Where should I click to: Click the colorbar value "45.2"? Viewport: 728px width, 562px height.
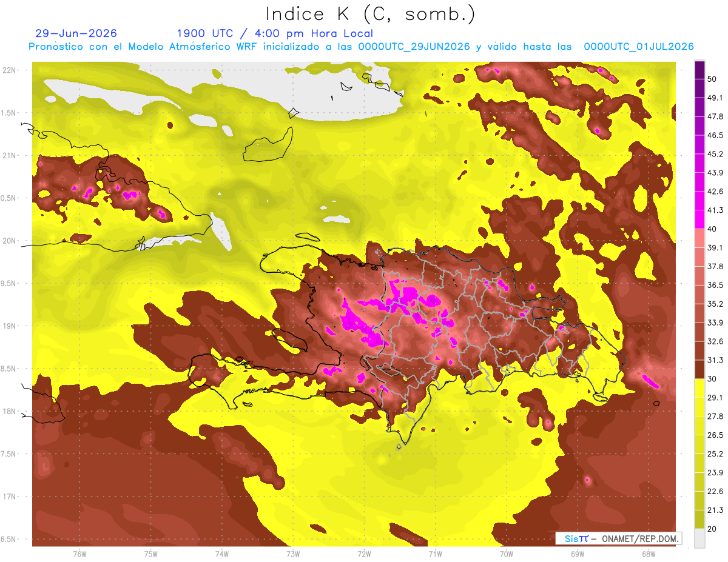pyautogui.click(x=715, y=154)
